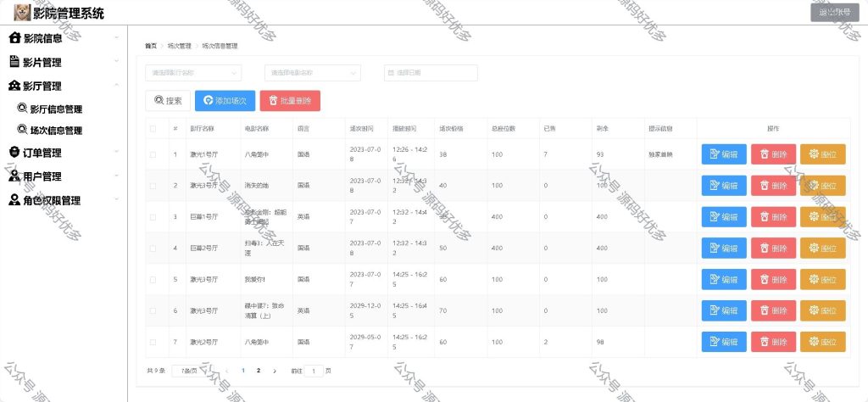The width and height of the screenshot is (868, 402).
Task: Click the 添加场次 button
Action: pos(225,101)
